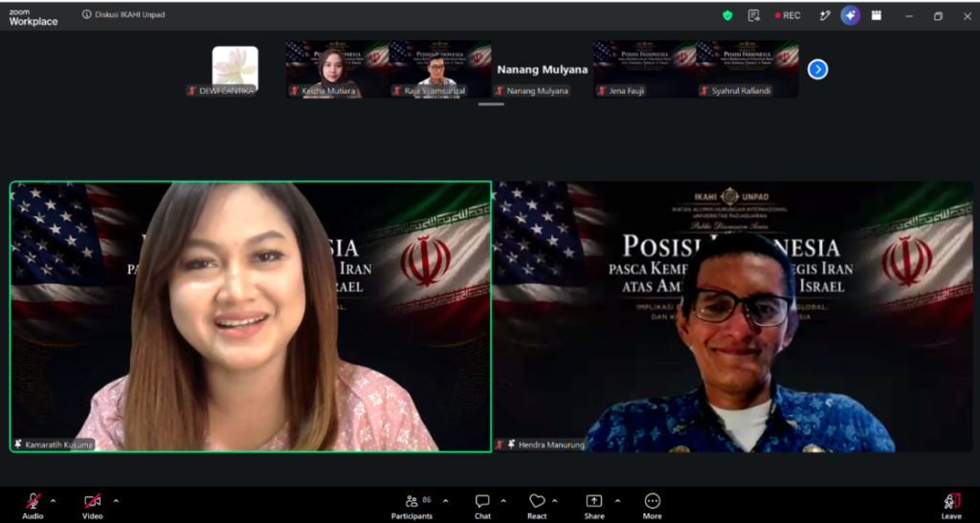The width and height of the screenshot is (980, 523).
Task: Click pin icon on Kamaratih Kusuma label
Action: click(x=18, y=445)
